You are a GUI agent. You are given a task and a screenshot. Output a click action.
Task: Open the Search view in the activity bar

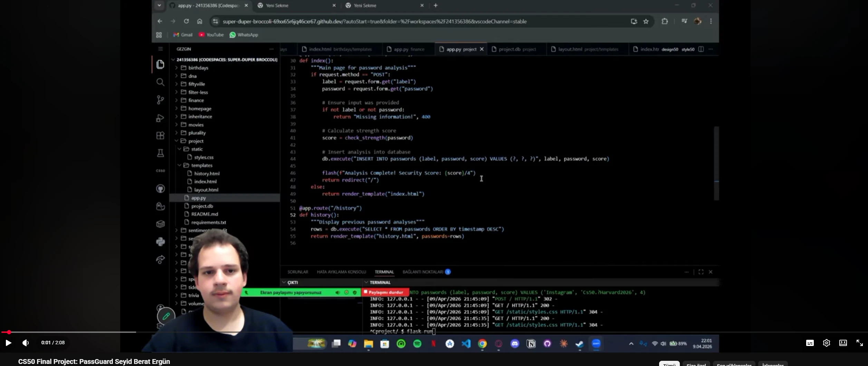(160, 82)
